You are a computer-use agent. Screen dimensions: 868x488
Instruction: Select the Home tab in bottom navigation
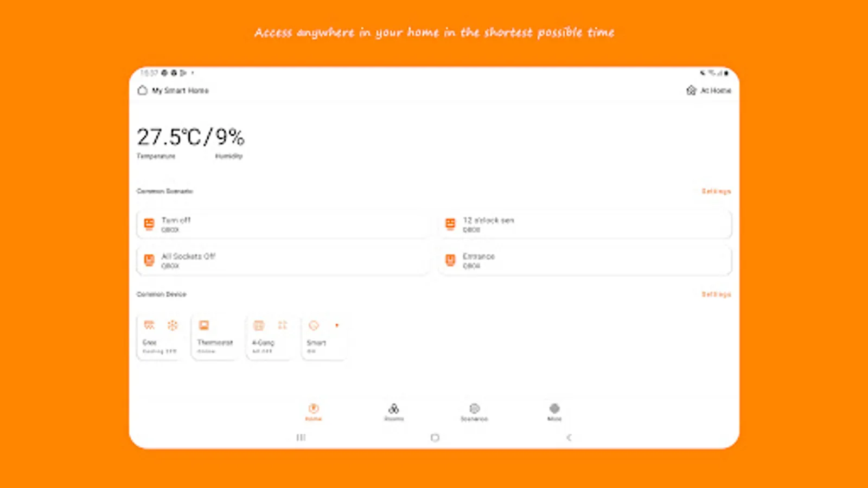314,412
